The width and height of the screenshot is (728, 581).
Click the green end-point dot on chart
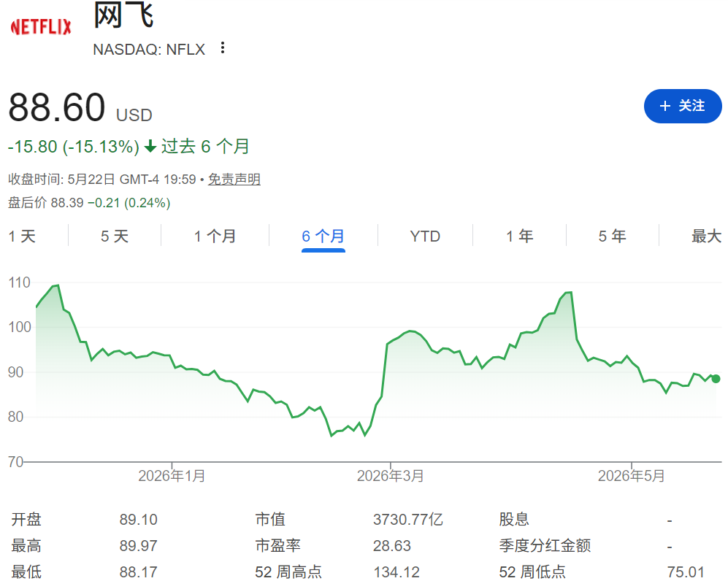(x=716, y=379)
